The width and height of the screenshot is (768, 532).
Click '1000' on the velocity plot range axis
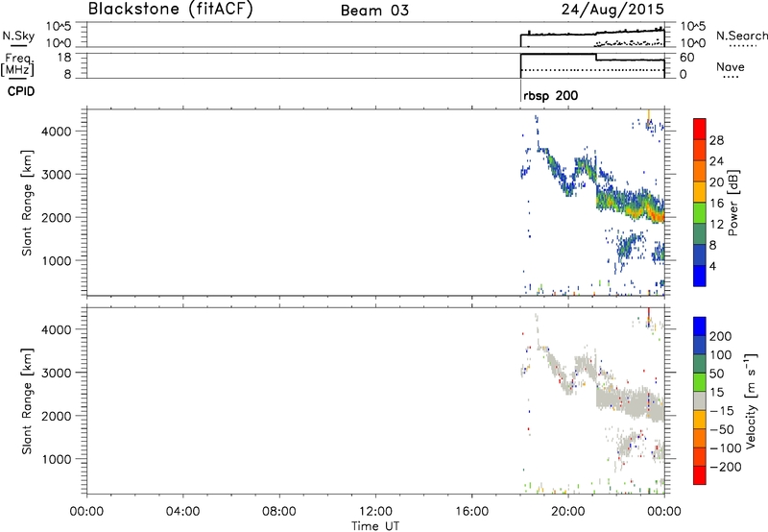point(57,459)
